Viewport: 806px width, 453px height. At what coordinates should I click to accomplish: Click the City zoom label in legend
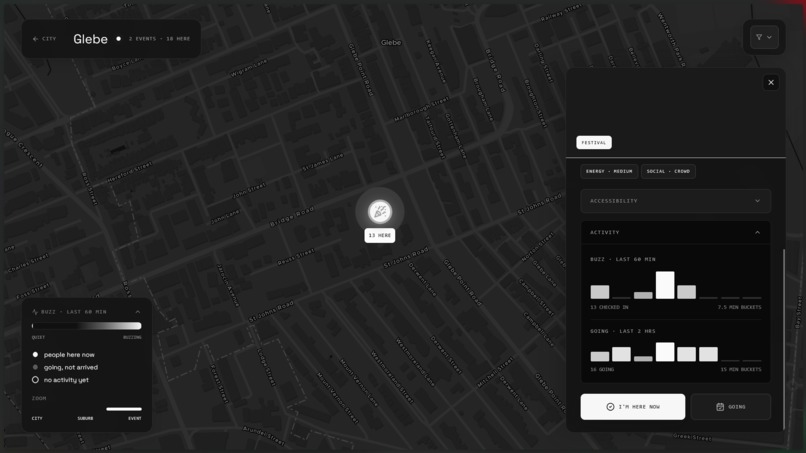tap(37, 419)
